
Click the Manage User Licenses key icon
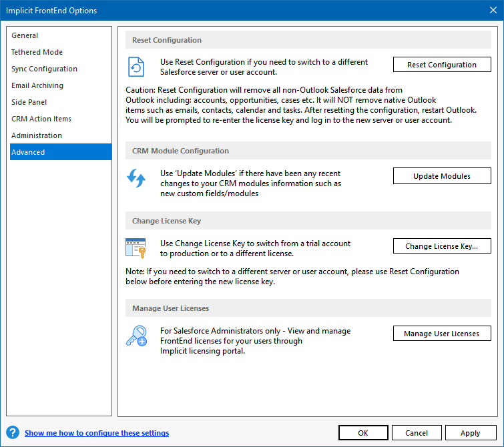click(x=136, y=336)
